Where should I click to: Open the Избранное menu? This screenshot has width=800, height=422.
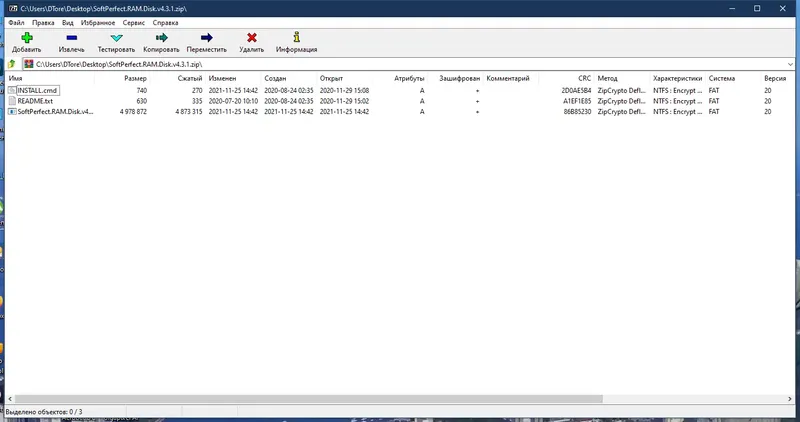click(x=98, y=23)
